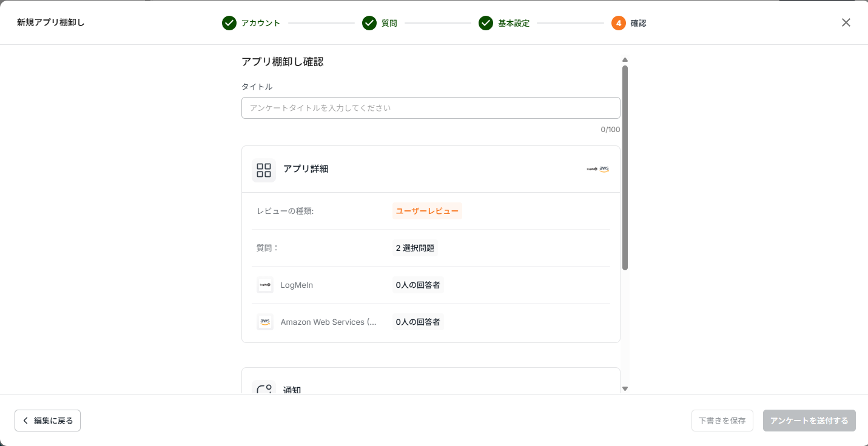868x446 pixels.
Task: Click the ユーザーレビュー tag
Action: [x=427, y=211]
